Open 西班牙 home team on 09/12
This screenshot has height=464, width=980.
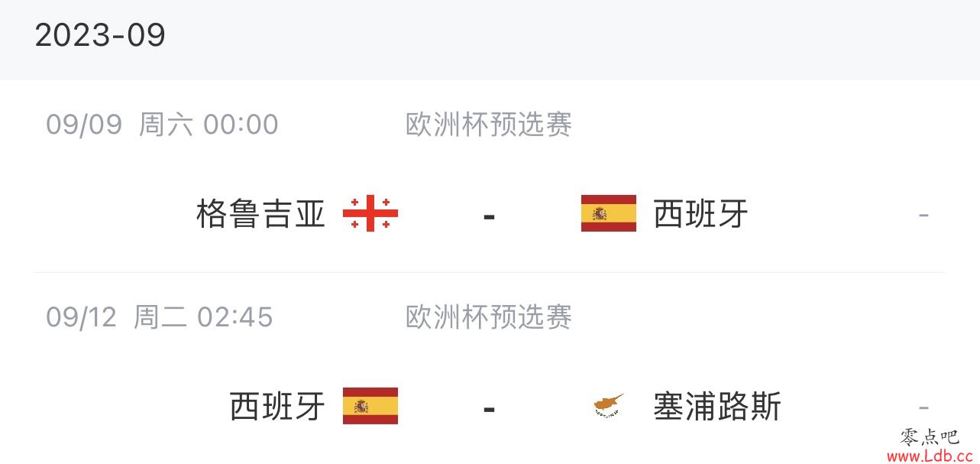278,407
